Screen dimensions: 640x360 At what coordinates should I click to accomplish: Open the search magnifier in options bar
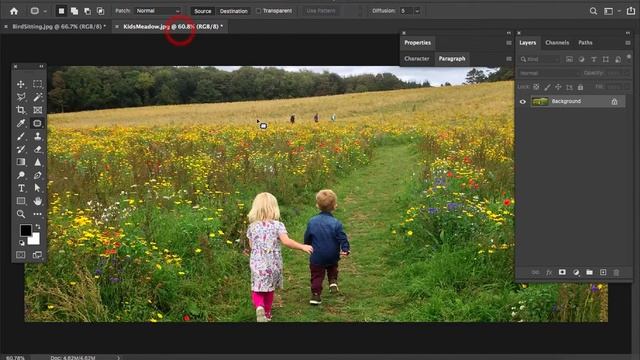click(x=593, y=11)
